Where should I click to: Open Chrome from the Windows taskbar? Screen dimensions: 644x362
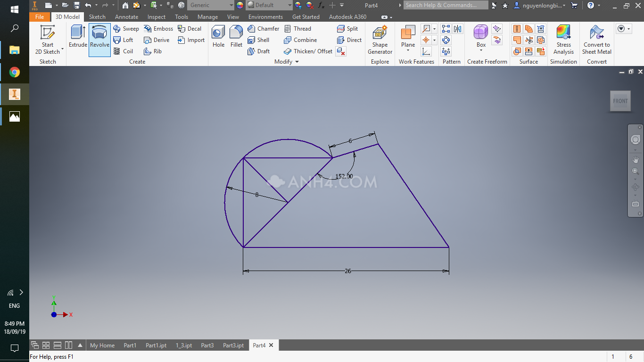pos(15,72)
